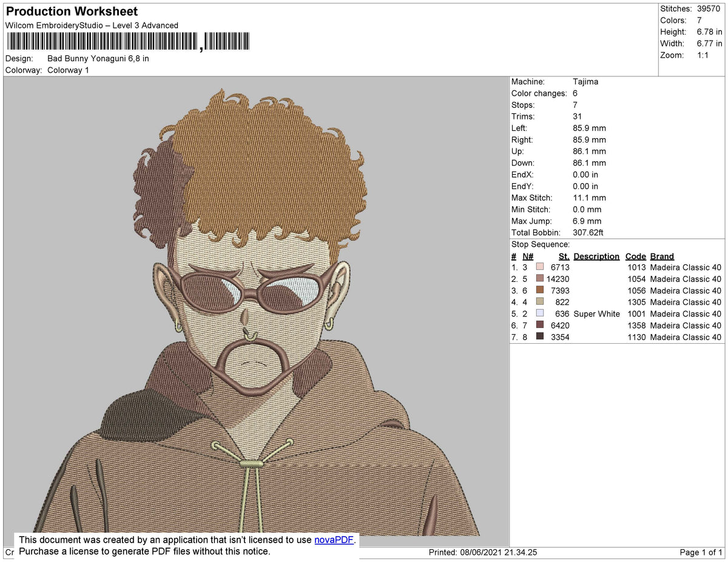
Task: Click the "Brand" column header
Action: click(662, 256)
